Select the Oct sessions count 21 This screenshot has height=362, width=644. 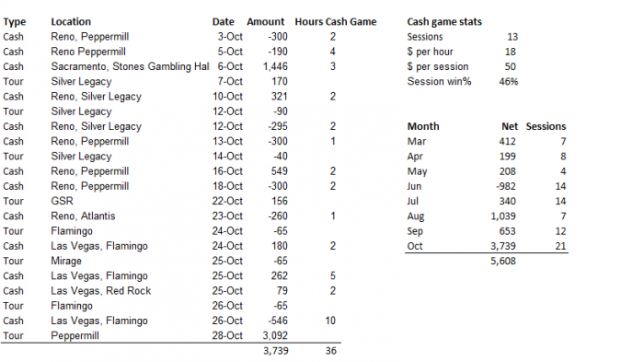pyautogui.click(x=560, y=246)
